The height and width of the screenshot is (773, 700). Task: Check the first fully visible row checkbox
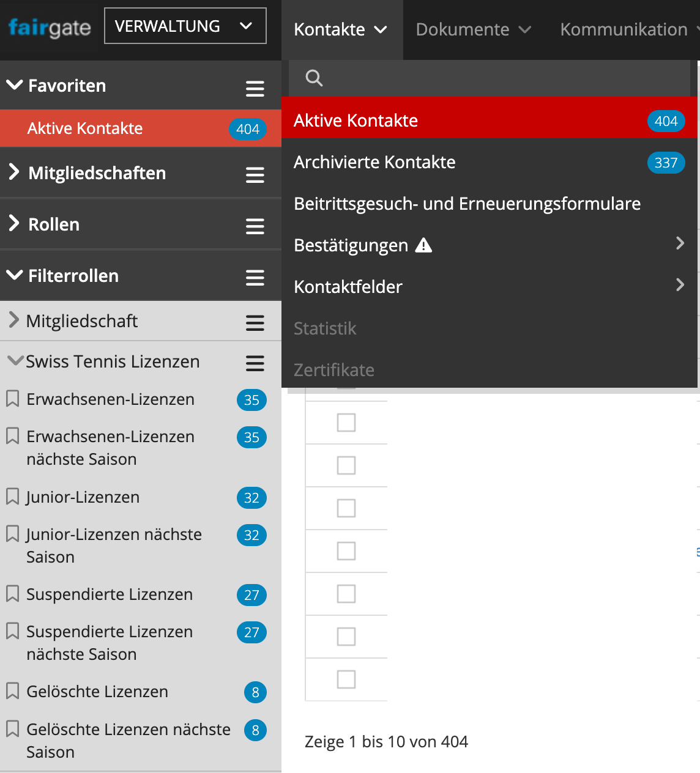346,423
